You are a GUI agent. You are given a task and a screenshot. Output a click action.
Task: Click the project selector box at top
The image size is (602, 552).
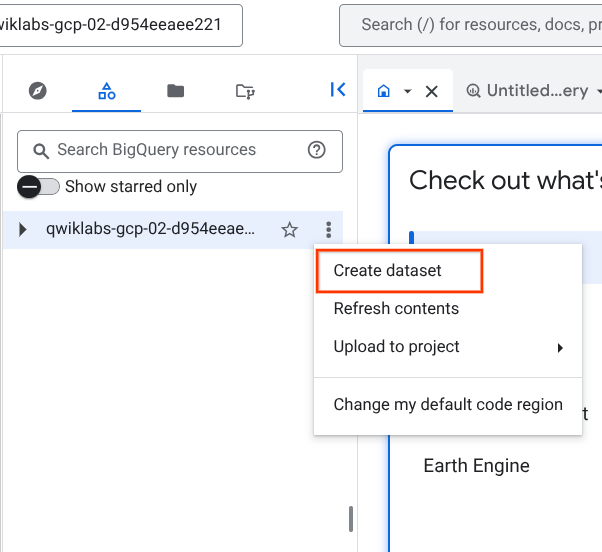121,25
